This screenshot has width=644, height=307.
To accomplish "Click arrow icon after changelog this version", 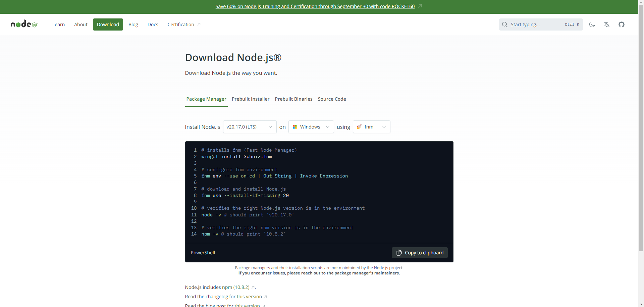I will point(265,297).
